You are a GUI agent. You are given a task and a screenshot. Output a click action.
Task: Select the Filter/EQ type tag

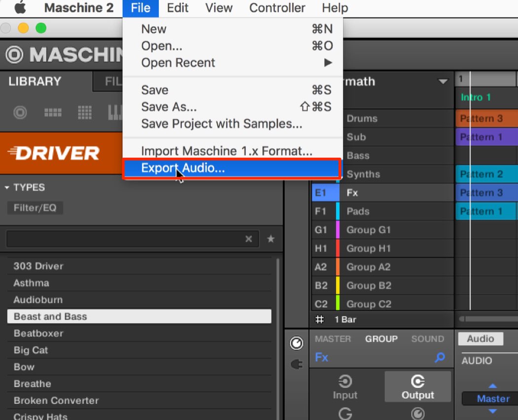pyautogui.click(x=35, y=208)
